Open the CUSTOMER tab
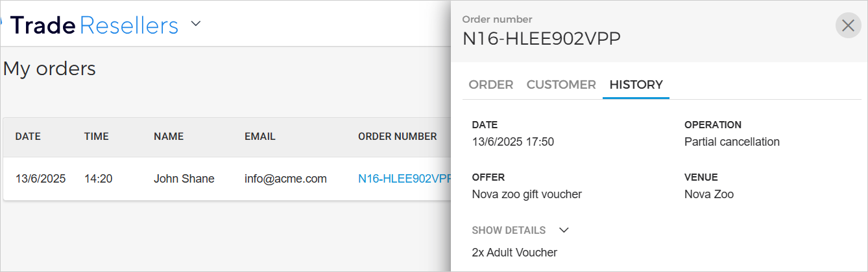This screenshot has height=272, width=868. point(561,85)
